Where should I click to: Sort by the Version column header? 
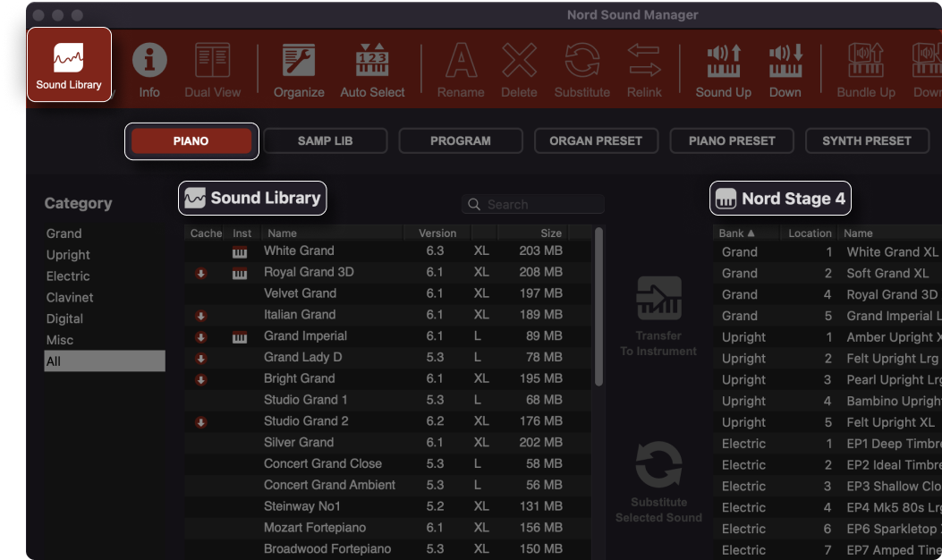click(437, 233)
